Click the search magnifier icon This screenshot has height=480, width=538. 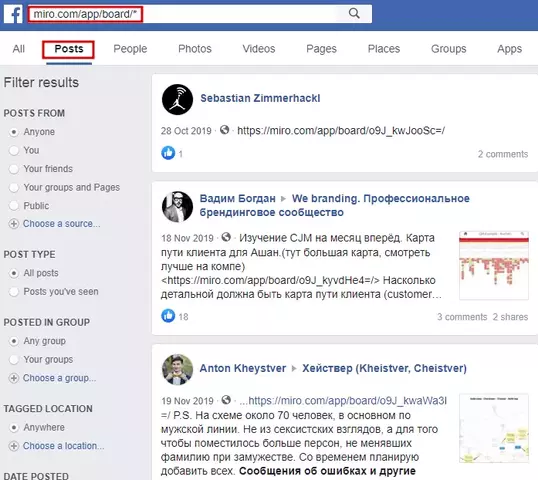point(354,13)
